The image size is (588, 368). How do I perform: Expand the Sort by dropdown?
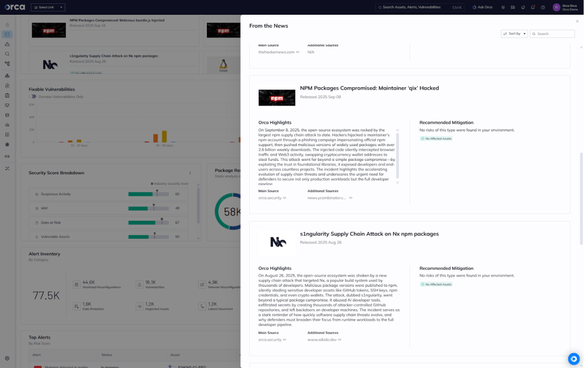coord(514,34)
